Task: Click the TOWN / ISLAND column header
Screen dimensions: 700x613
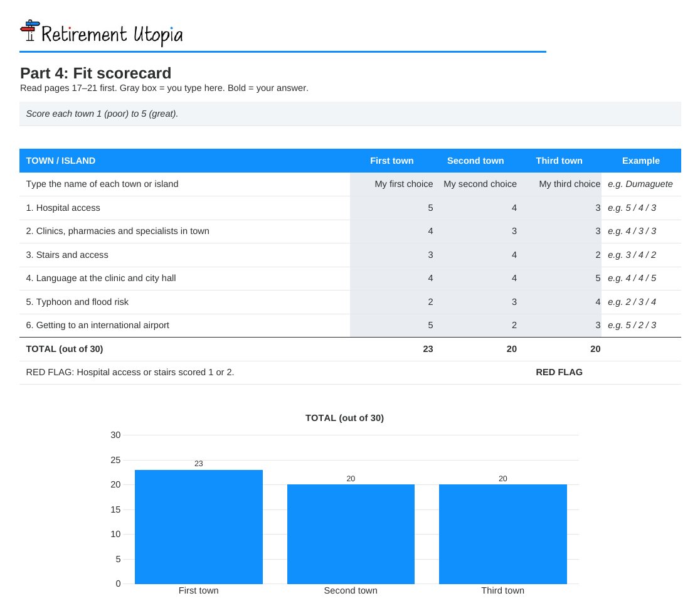Action: pyautogui.click(x=61, y=161)
